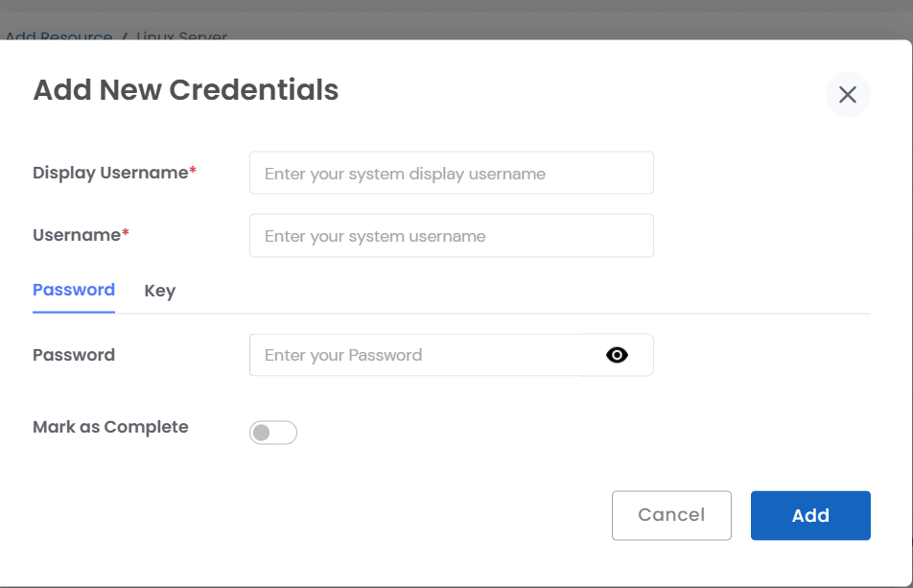Return to the Password tab
The height and width of the screenshot is (588, 913).
pos(73,291)
